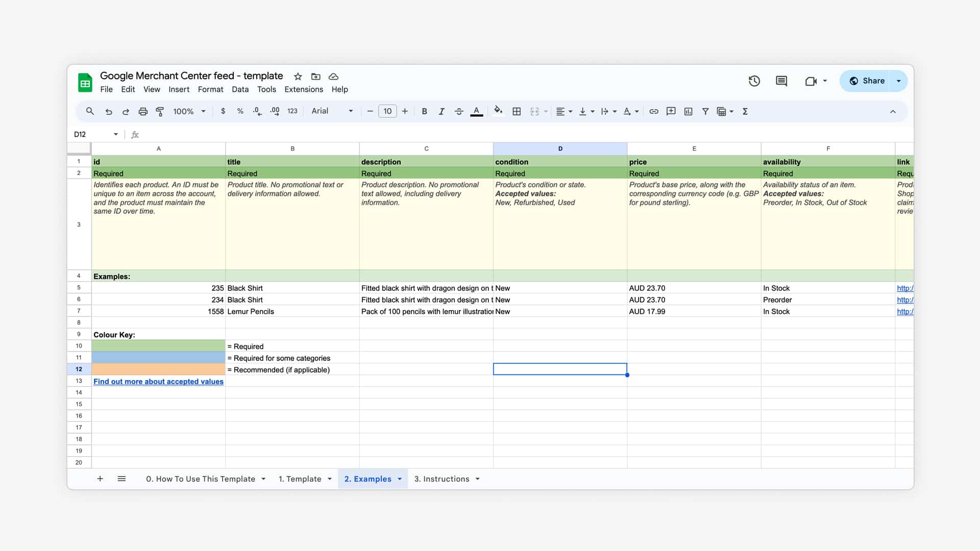Format as currency with dollar icon
Screen dimensions: 980x551
(223, 111)
